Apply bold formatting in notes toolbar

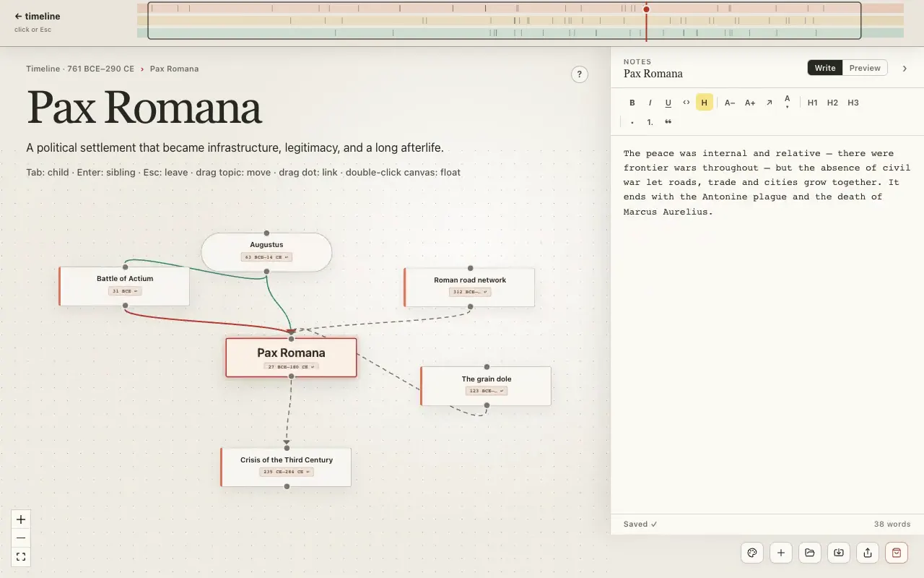(632, 103)
